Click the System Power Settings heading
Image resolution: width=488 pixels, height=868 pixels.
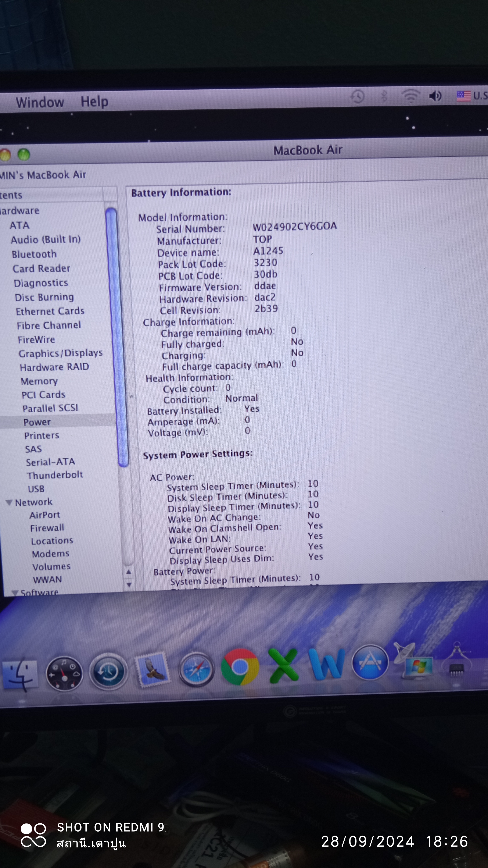(198, 455)
